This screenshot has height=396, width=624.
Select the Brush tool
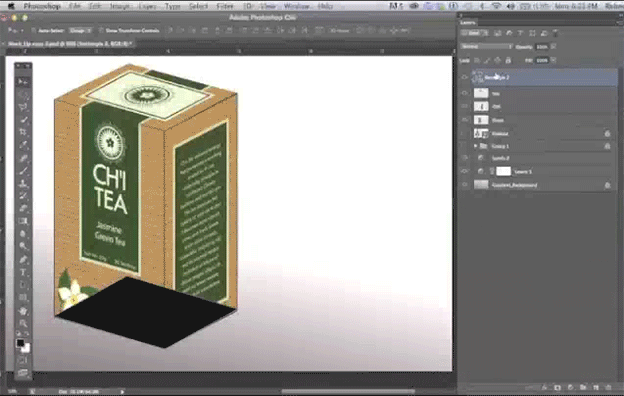click(x=23, y=171)
